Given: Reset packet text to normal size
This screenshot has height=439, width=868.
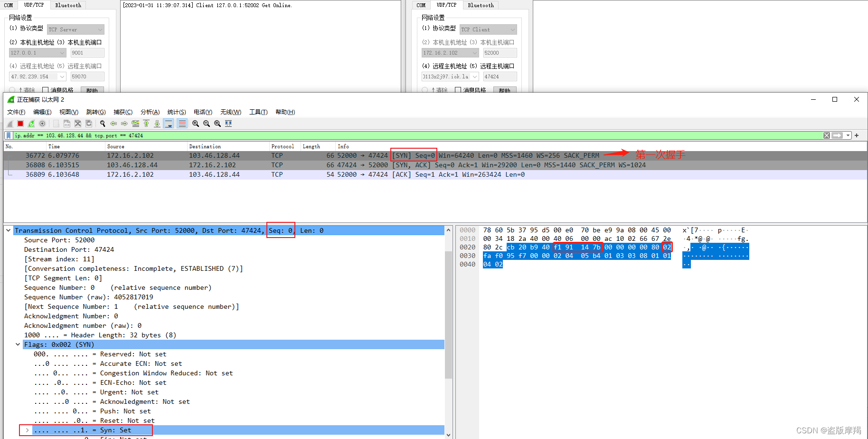Looking at the screenshot, I should (217, 124).
